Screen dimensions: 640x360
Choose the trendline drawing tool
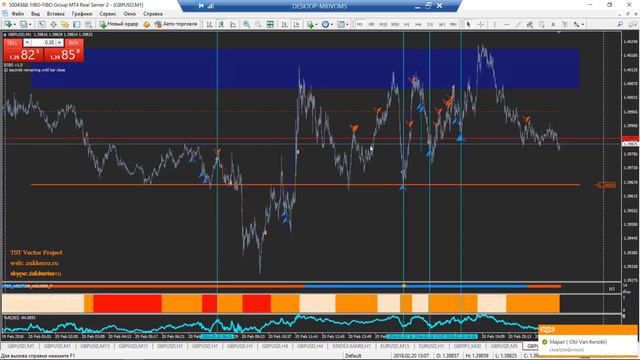(518, 24)
